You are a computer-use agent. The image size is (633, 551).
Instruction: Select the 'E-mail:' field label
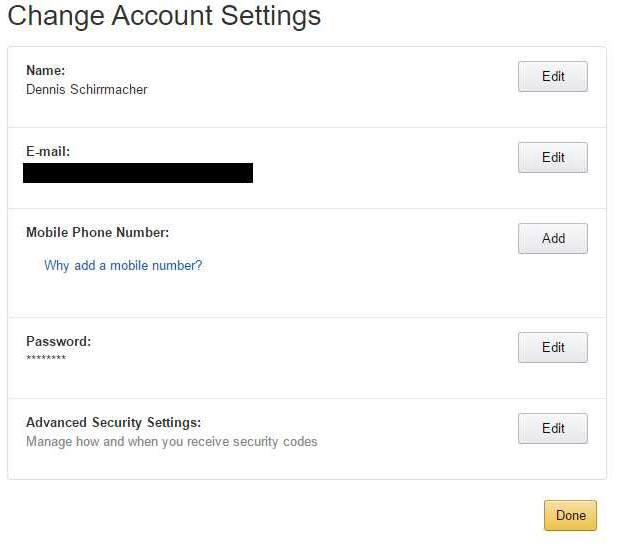(48, 151)
